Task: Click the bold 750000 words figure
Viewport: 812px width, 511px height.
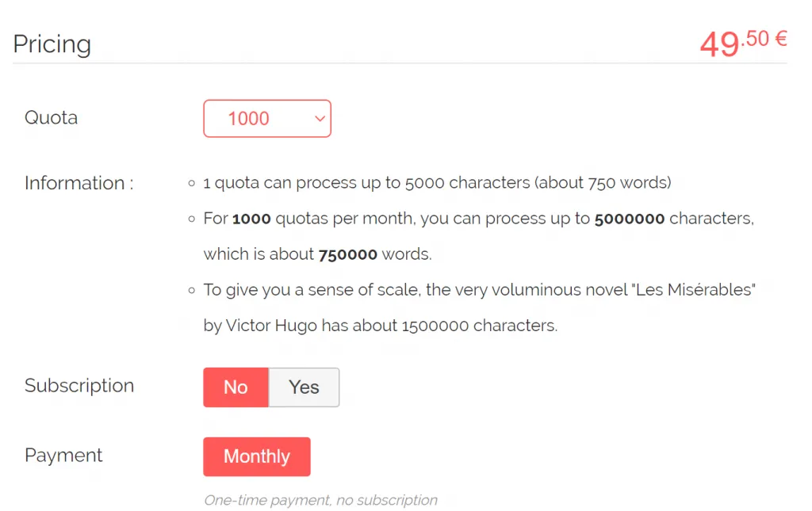Action: pos(347,255)
